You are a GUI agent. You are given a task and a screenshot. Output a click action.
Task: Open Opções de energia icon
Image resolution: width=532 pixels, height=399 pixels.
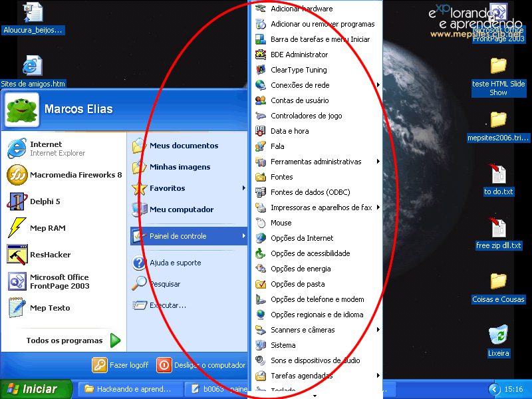click(261, 269)
